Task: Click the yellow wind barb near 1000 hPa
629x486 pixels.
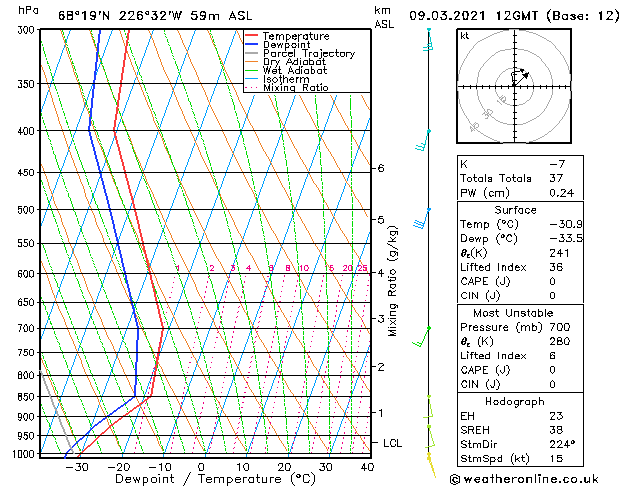Action: click(x=431, y=465)
